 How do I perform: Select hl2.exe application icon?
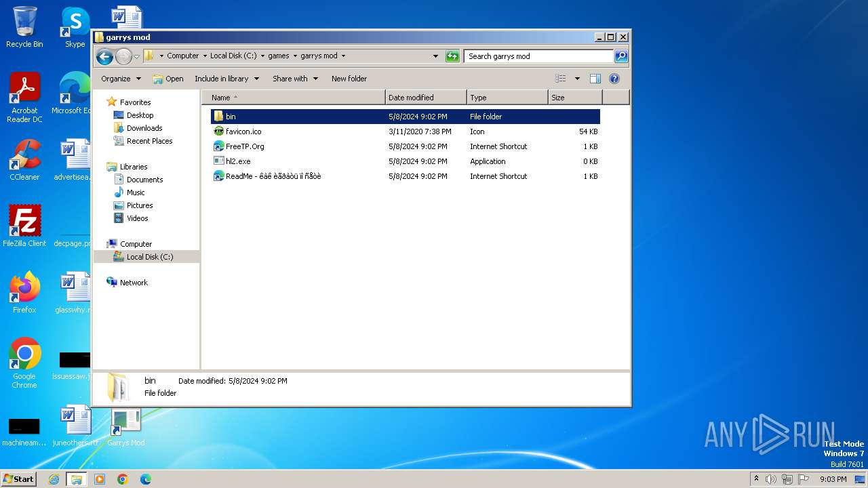click(218, 161)
